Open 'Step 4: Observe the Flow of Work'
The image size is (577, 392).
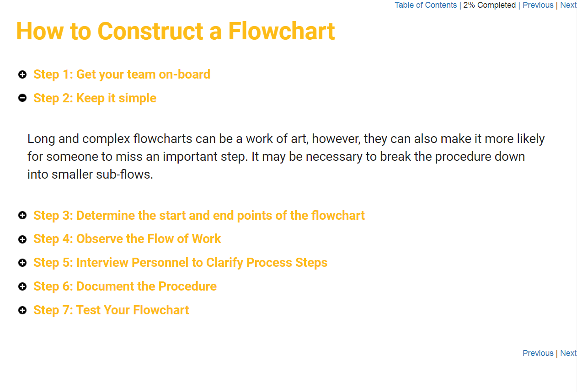pyautogui.click(x=127, y=238)
